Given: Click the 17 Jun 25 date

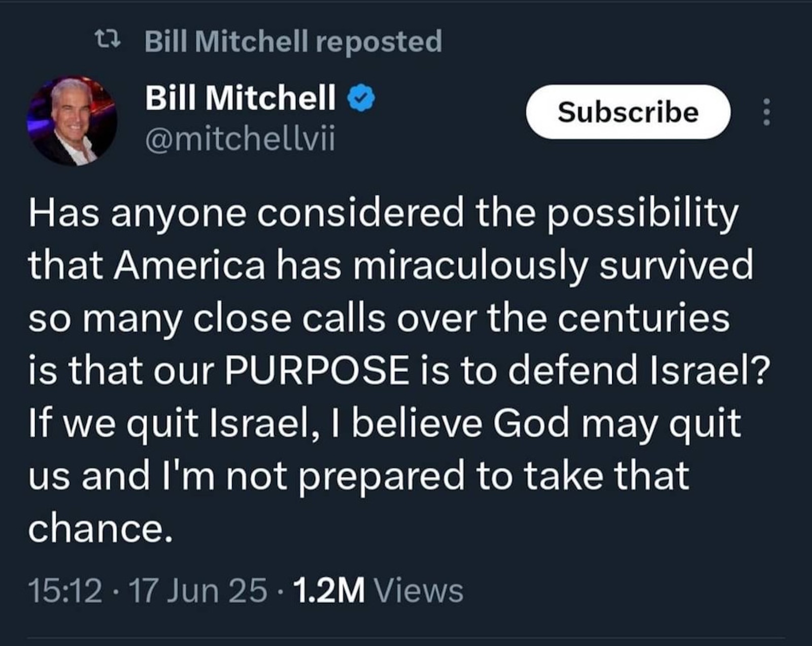Looking at the screenshot, I should pos(198,591).
